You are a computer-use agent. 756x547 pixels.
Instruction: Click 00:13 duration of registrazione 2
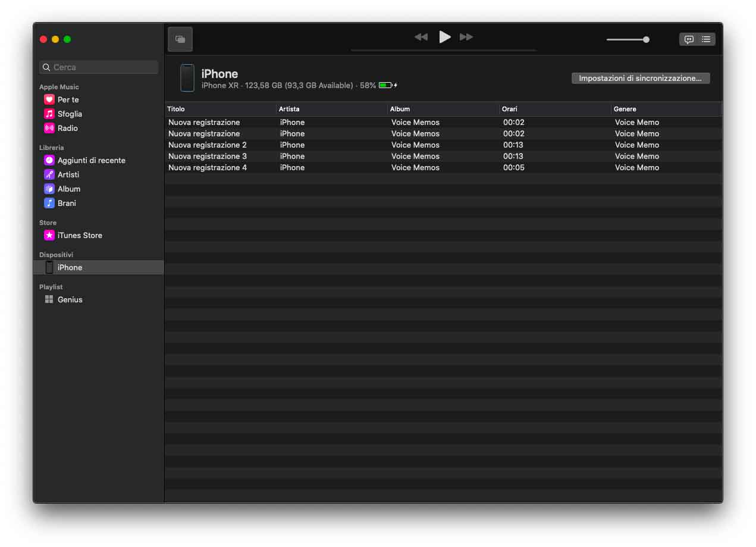point(513,145)
